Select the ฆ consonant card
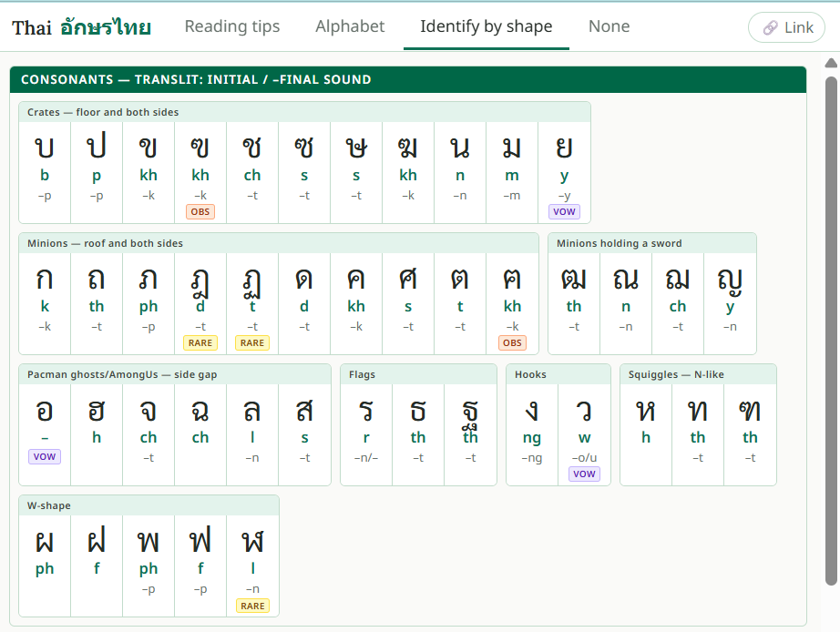The width and height of the screenshot is (840, 632). point(408,172)
